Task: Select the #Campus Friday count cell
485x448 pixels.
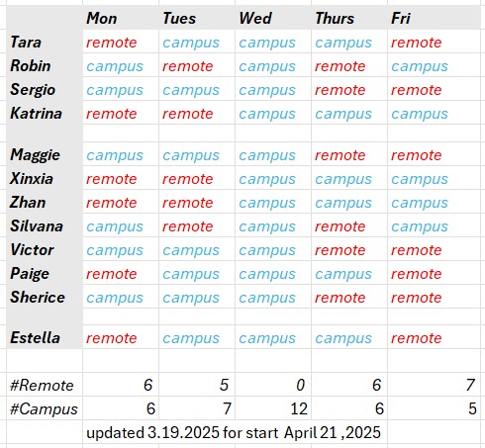Action: point(434,408)
